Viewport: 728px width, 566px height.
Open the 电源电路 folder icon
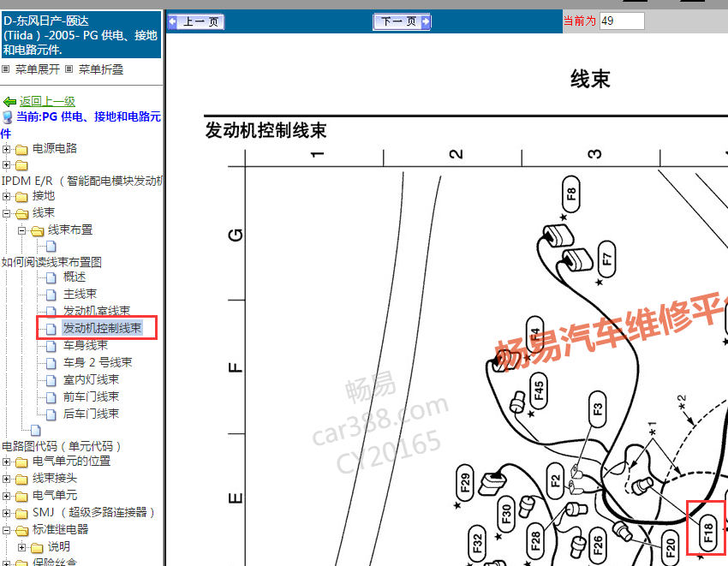21,150
